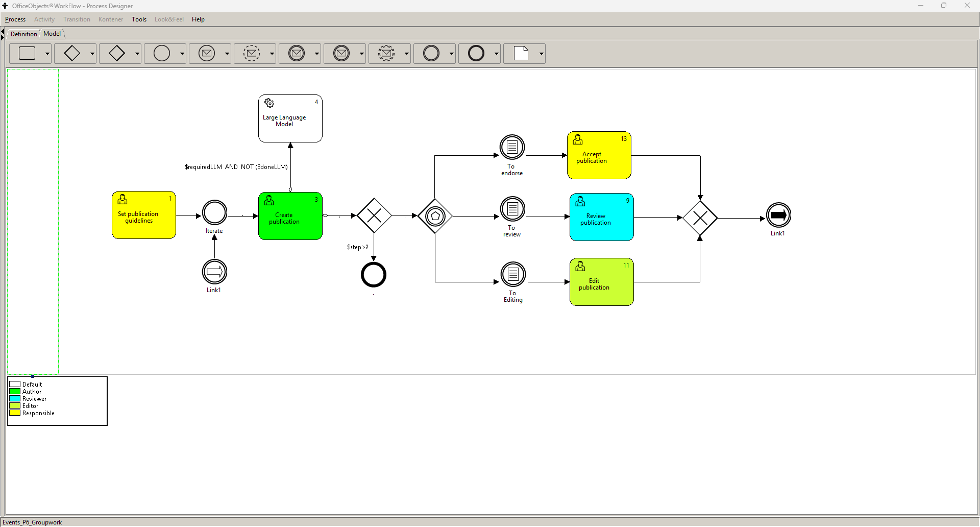The height and width of the screenshot is (527, 980).
Task: Click the Author green legend swatch
Action: click(x=15, y=392)
